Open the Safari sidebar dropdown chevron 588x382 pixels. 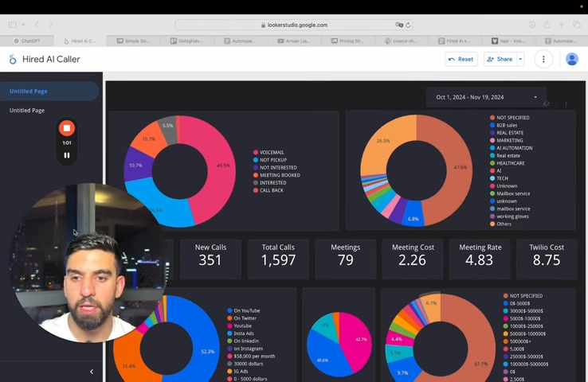tap(23, 25)
